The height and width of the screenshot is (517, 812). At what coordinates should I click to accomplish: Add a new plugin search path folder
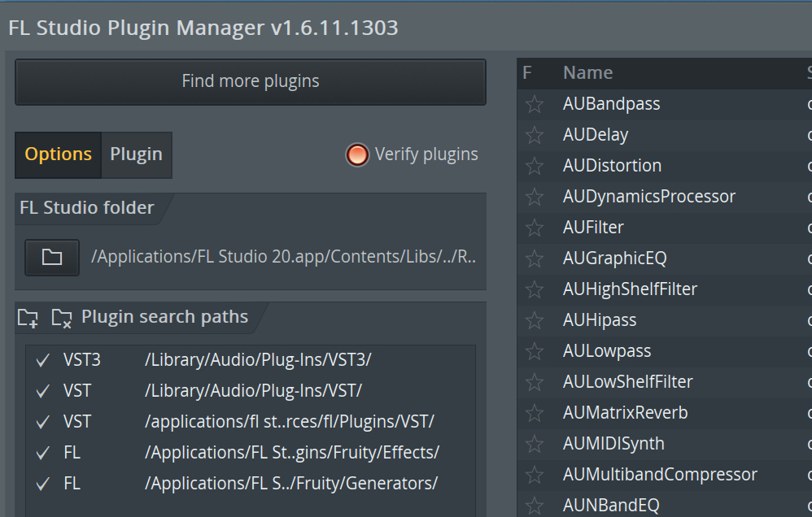click(28, 318)
